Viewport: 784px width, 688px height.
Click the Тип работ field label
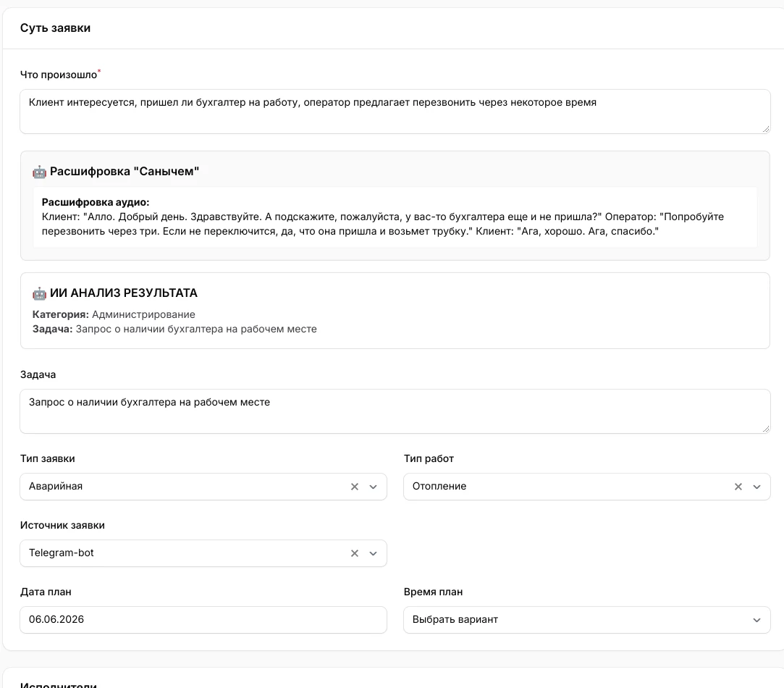(429, 458)
